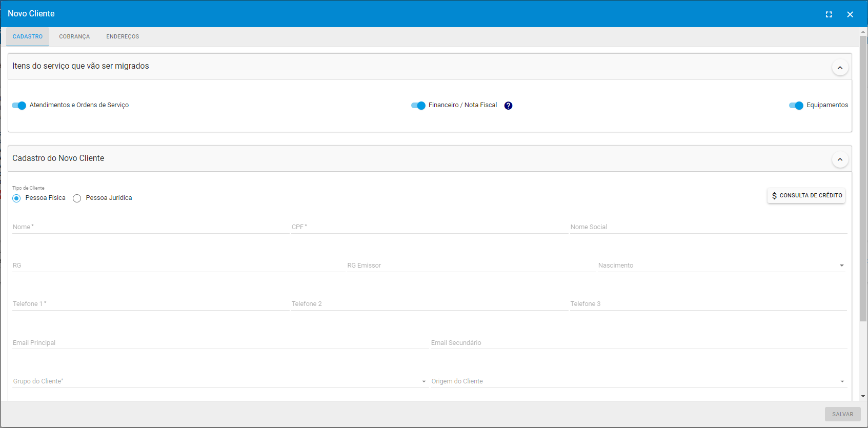Click the Email Secundário field
Viewport: 868px width, 428px height.
click(x=639, y=343)
